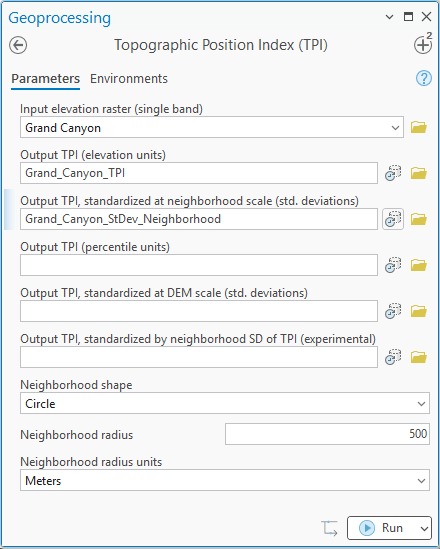
Task: Browse folder for TPI standardized at neighborhood scale
Action: (419, 219)
